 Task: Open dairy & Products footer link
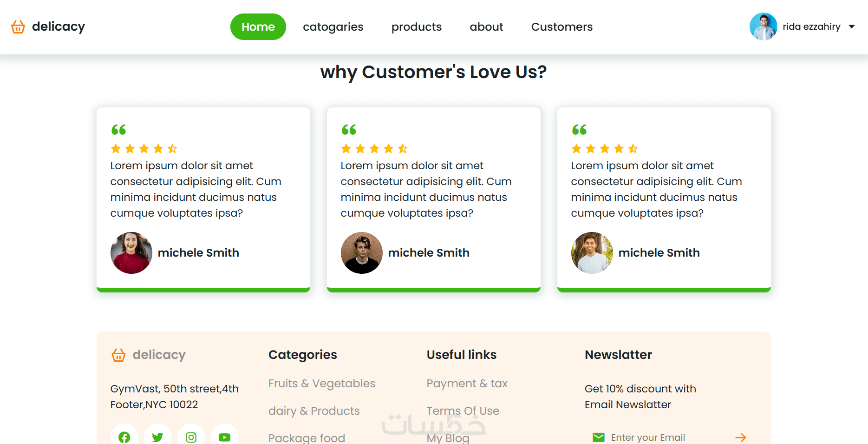click(x=314, y=411)
